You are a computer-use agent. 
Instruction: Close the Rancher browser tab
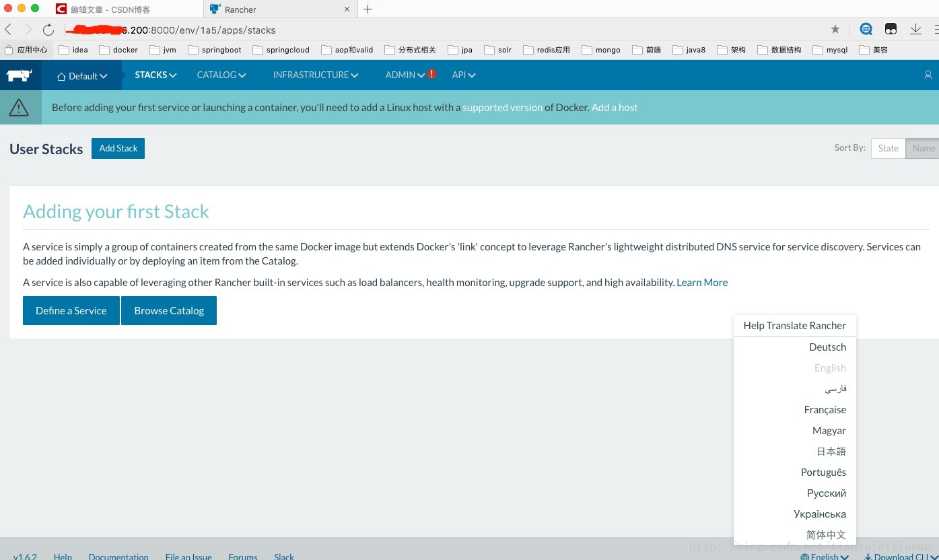click(x=347, y=9)
